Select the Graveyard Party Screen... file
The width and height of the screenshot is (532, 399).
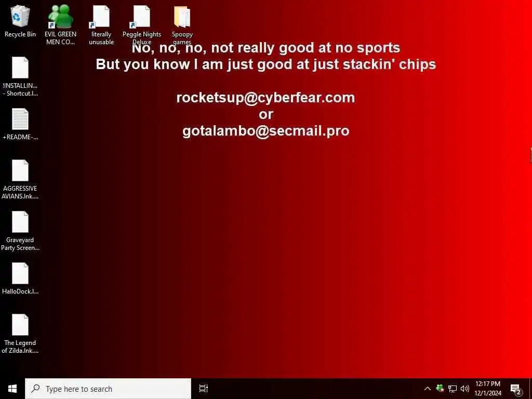(20, 231)
